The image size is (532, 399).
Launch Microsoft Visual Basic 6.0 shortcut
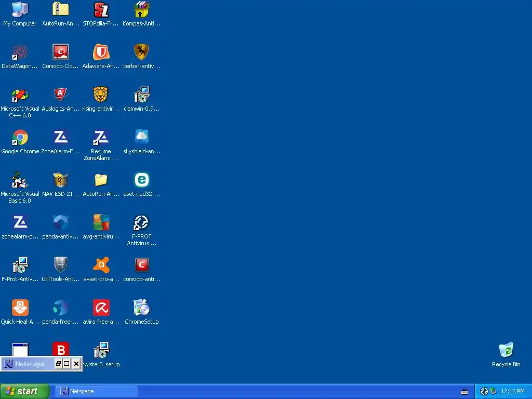click(20, 180)
